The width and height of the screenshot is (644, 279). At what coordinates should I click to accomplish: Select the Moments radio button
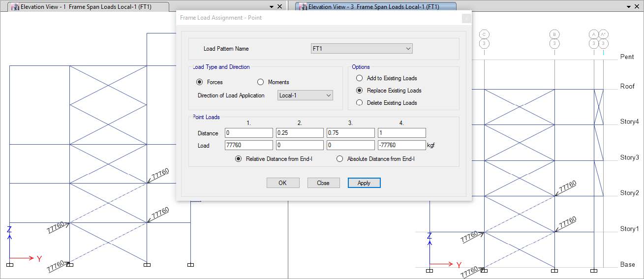(x=260, y=82)
